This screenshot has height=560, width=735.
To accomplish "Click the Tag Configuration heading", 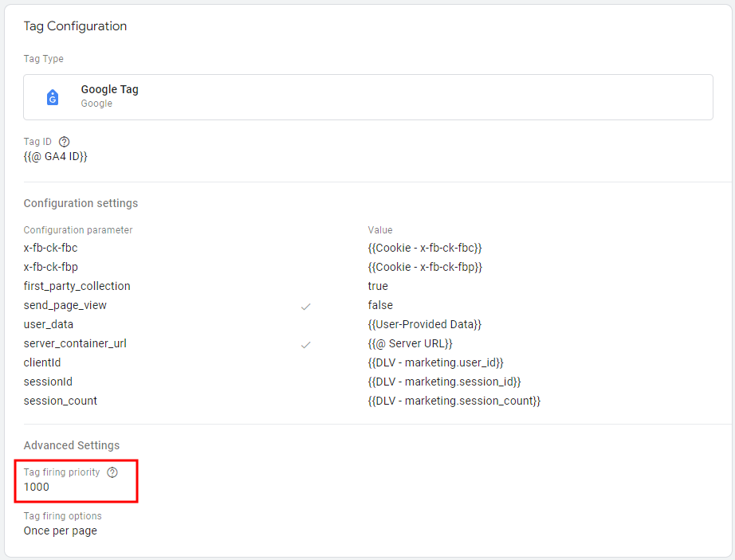I will (x=76, y=26).
